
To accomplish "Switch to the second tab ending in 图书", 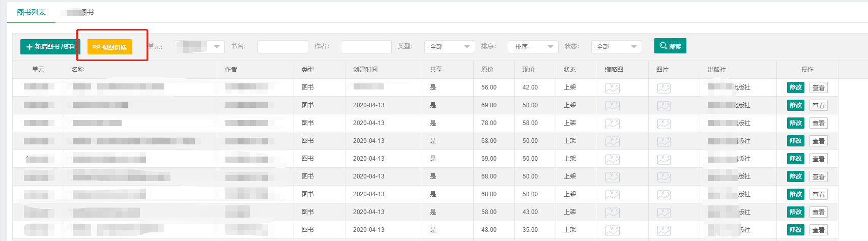I will pos(77,12).
